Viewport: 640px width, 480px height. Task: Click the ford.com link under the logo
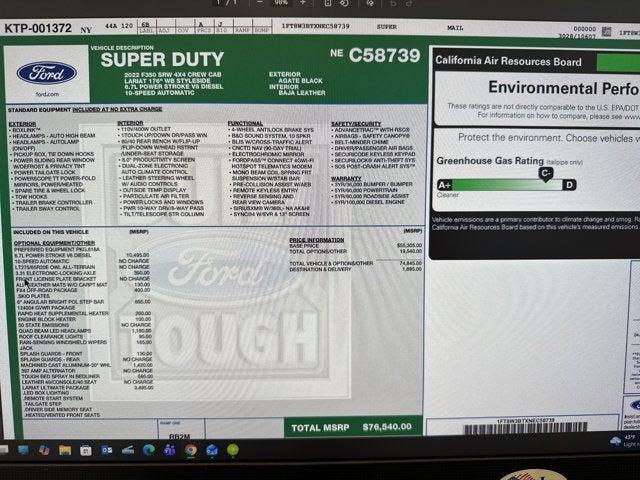click(47, 94)
